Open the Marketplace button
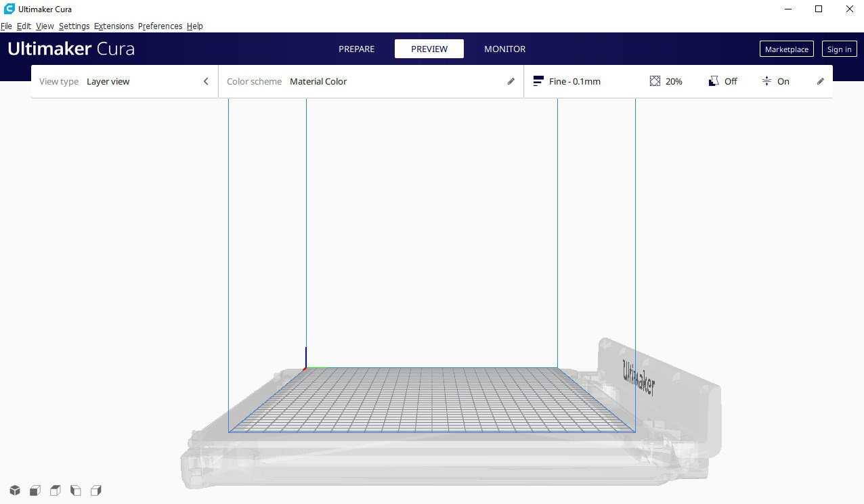This screenshot has width=864, height=504. click(787, 49)
